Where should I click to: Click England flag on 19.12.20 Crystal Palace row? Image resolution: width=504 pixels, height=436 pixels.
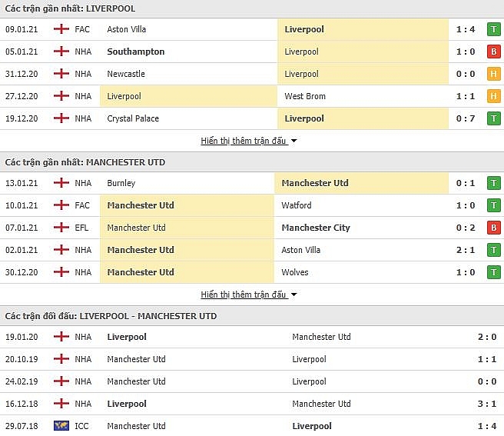click(61, 118)
